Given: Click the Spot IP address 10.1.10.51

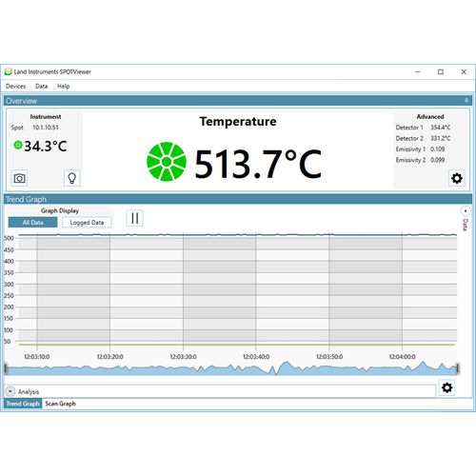Looking at the screenshot, I should pyautogui.click(x=46, y=128).
